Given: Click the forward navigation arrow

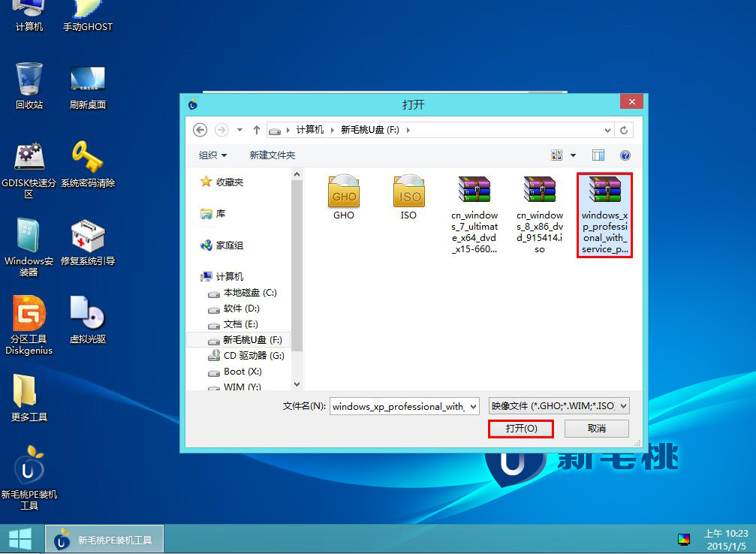Looking at the screenshot, I should [x=221, y=130].
